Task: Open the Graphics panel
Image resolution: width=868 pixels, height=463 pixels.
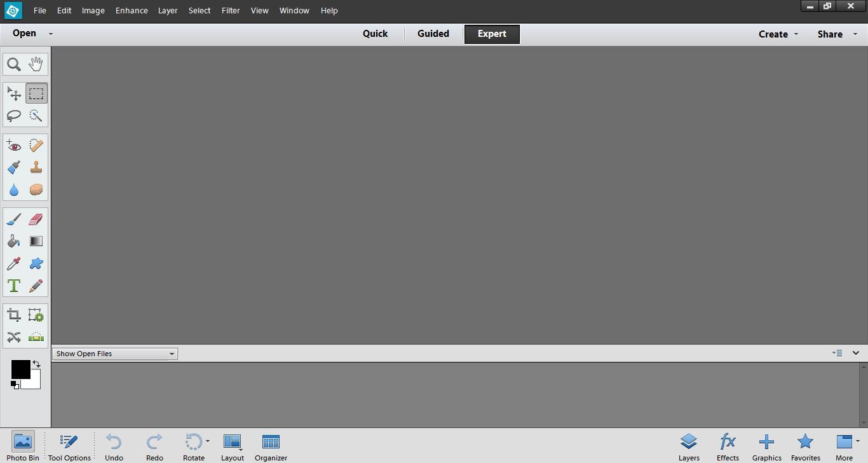Action: pos(766,445)
